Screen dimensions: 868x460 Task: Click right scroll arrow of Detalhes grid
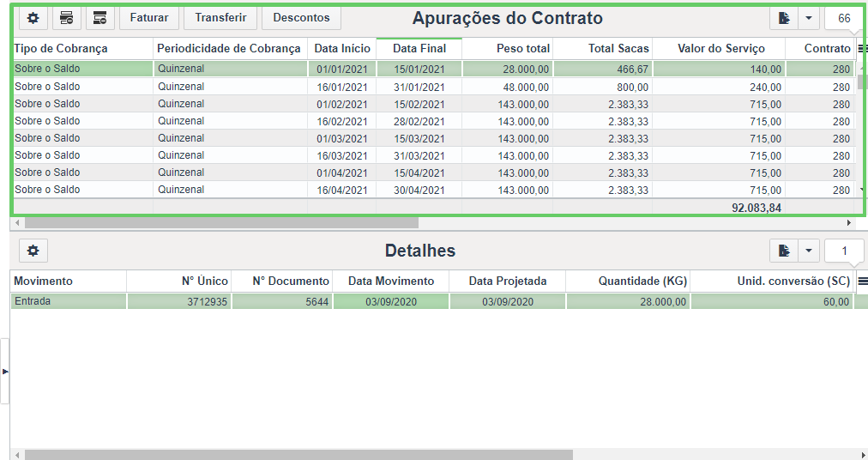863,455
